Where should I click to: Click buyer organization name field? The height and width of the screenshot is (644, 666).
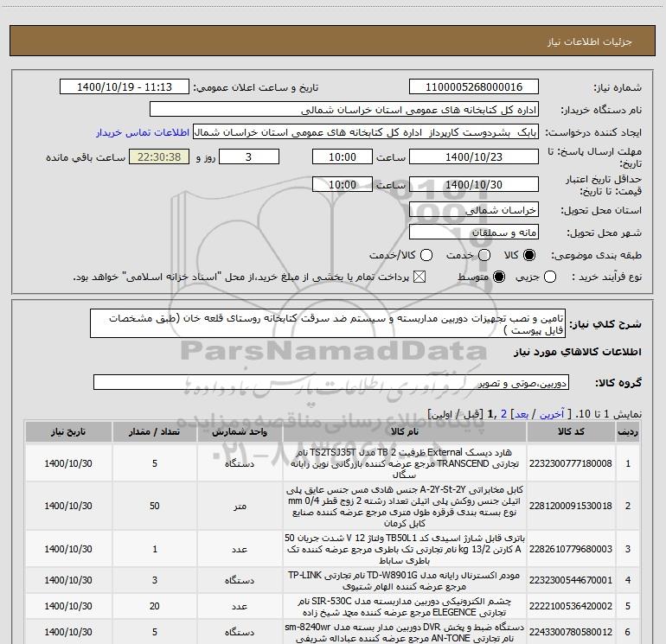344,110
